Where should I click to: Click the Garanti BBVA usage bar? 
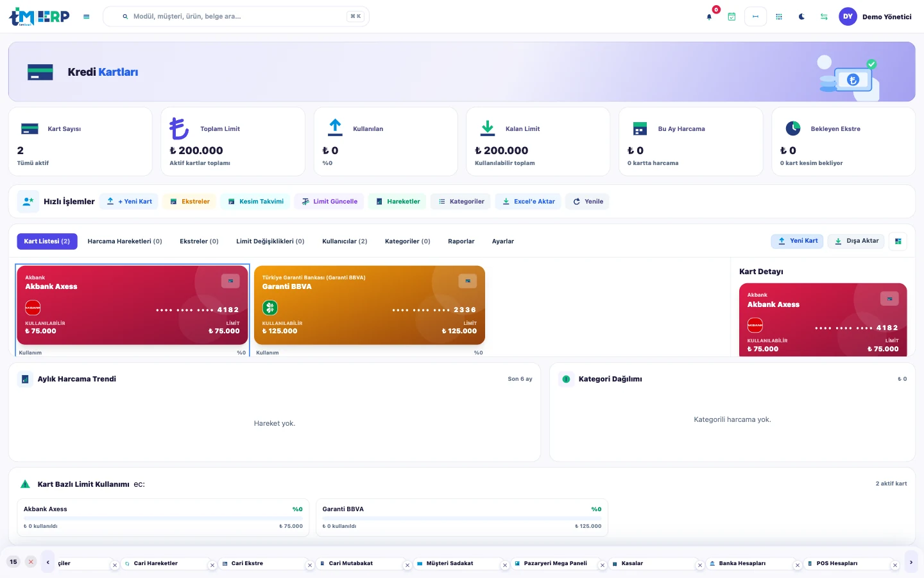pos(462,518)
